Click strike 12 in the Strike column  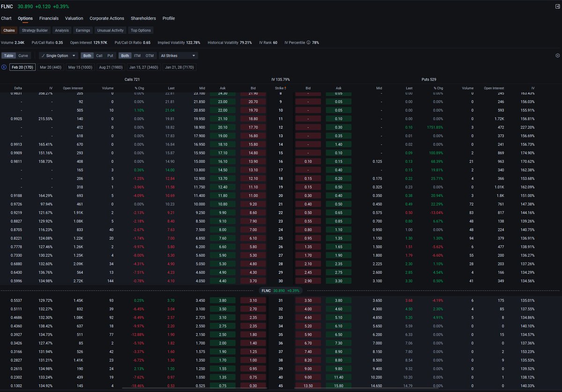coord(281,127)
